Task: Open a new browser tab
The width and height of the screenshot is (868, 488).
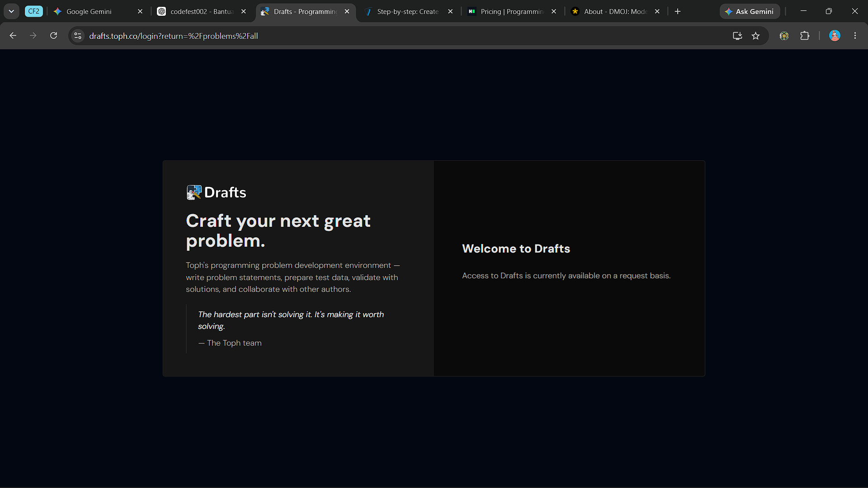Action: 677,11
